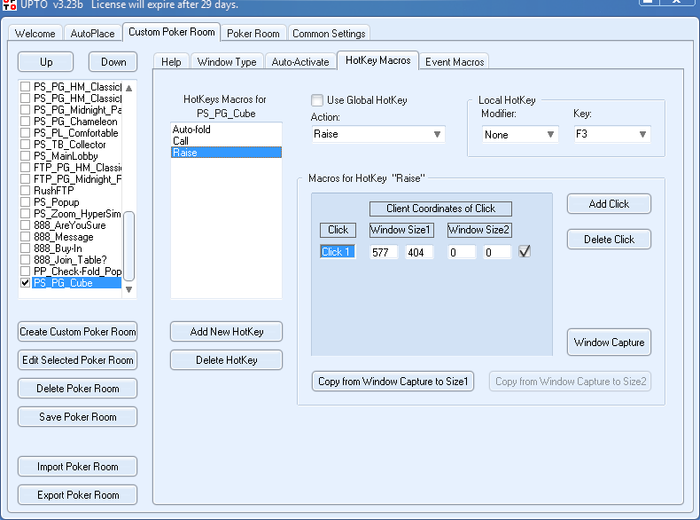Click the Window Capture button
Viewport: 700px width, 520px height.
coord(609,342)
